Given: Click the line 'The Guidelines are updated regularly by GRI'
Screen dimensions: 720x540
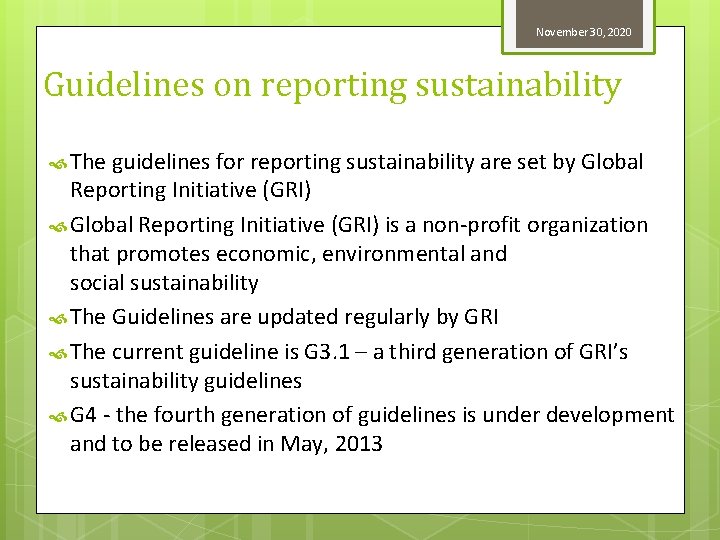Looking at the screenshot, I should 284,317.
